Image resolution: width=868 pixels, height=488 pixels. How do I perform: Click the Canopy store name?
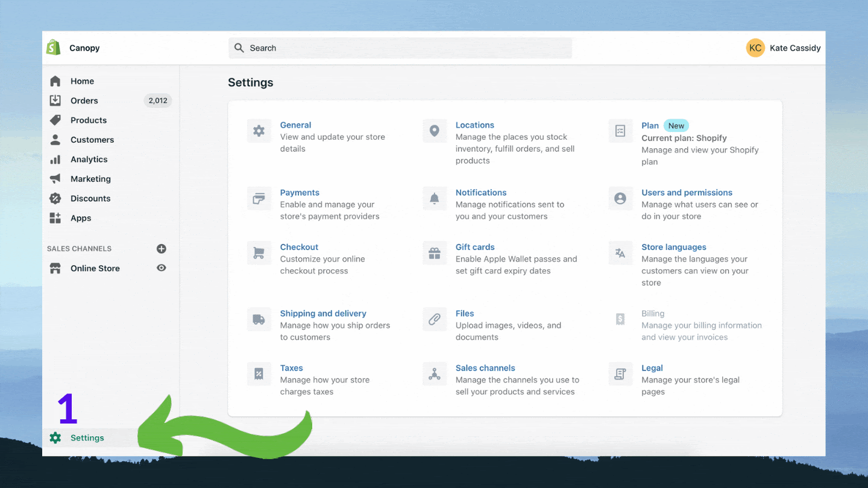84,48
